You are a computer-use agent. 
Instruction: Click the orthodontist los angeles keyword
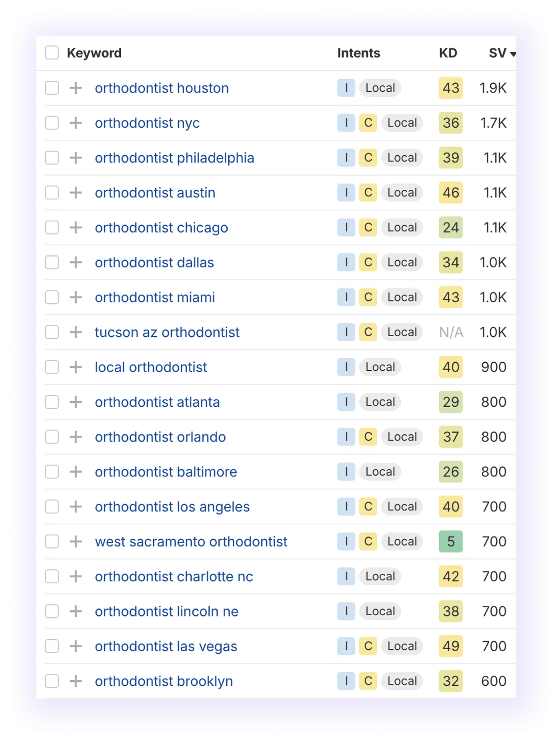tap(172, 506)
